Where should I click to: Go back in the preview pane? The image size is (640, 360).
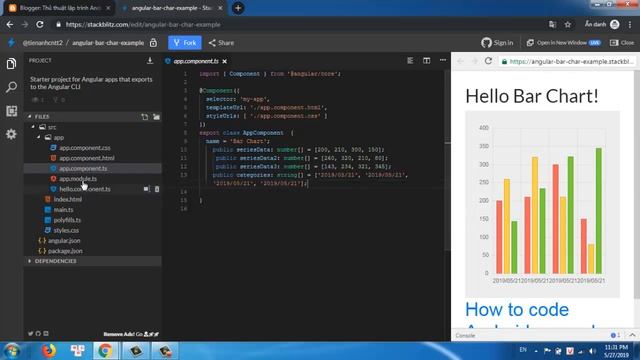point(460,61)
